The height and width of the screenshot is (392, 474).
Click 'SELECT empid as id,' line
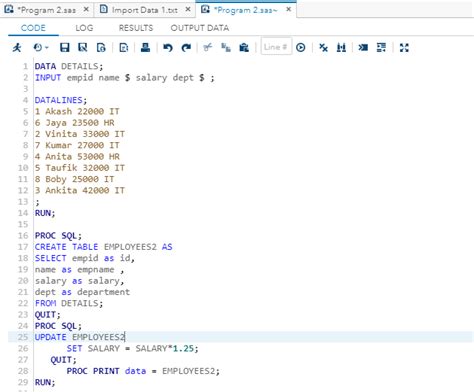point(85,258)
